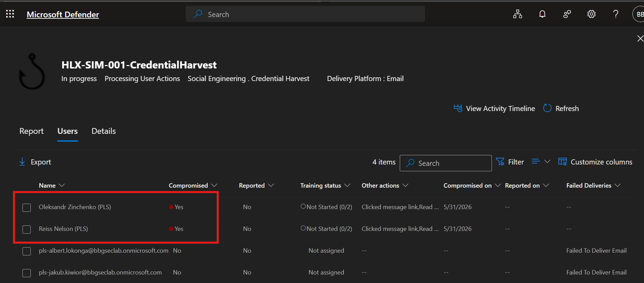Sort by the Compromised on column header
This screenshot has height=283, width=644.
tap(472, 186)
